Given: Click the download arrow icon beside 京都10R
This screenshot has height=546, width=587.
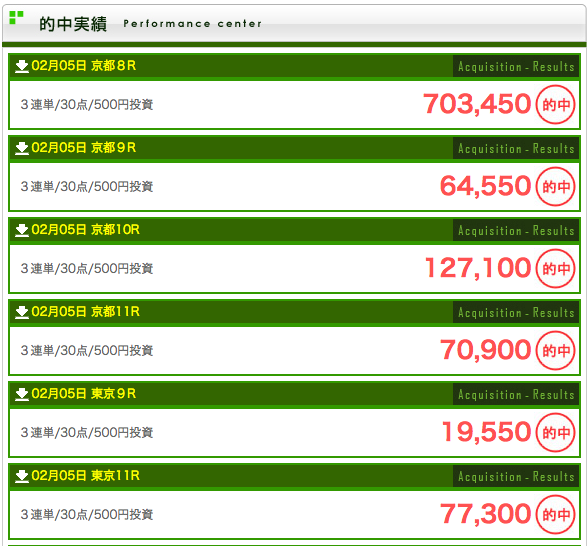Looking at the screenshot, I should [22, 230].
